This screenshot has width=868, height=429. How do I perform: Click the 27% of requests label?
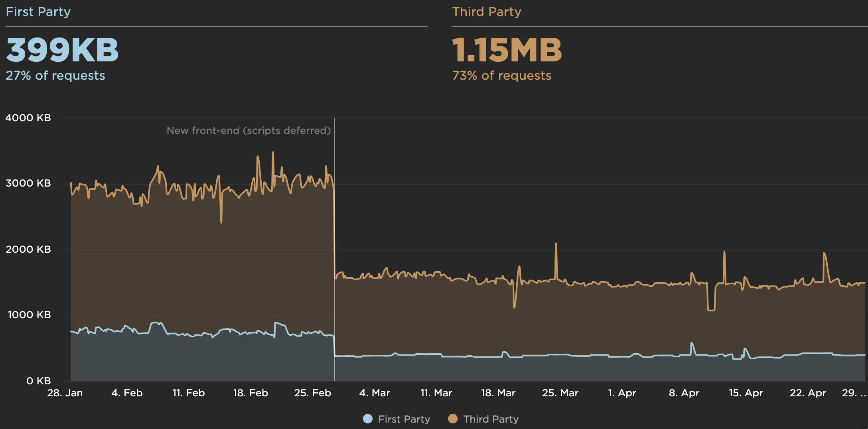[55, 75]
